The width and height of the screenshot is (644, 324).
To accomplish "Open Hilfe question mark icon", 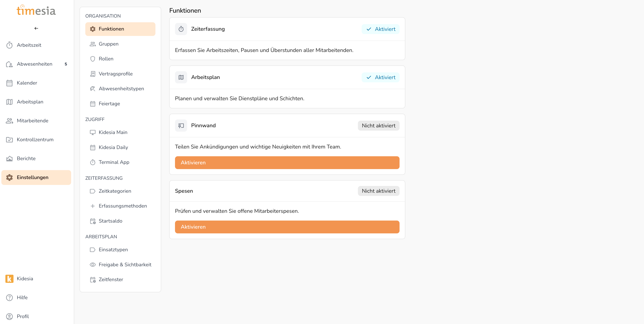I will [9, 298].
